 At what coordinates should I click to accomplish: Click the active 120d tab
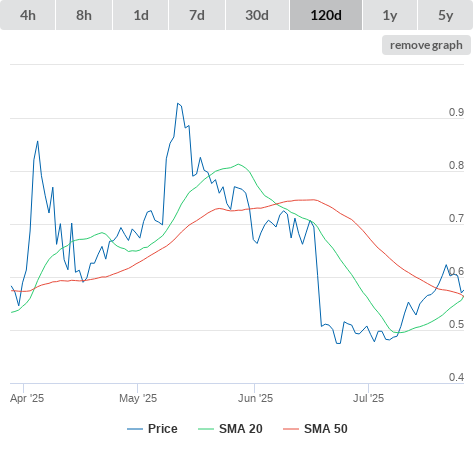click(x=326, y=15)
